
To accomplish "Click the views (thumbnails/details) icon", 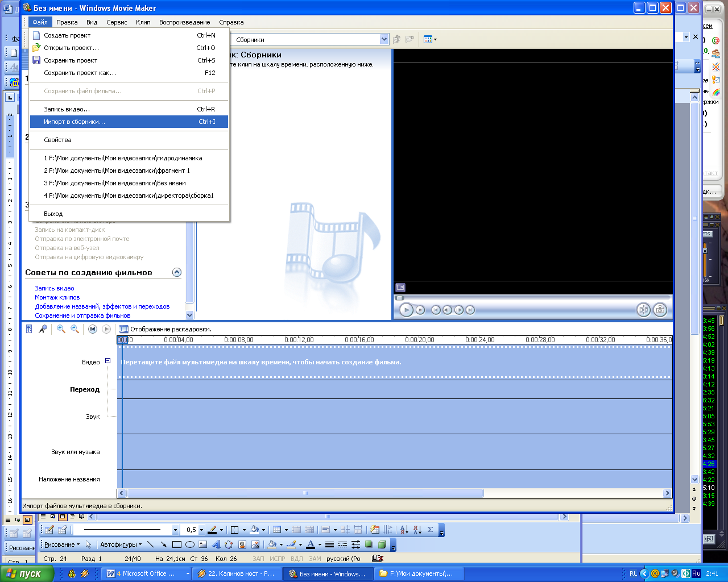I will pos(428,39).
